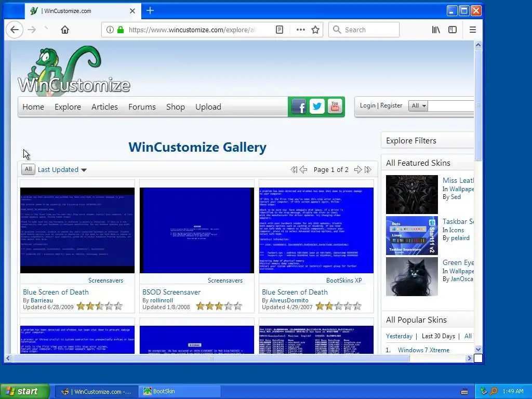Go back with the browser back arrow
The height and width of the screenshot is (399, 532).
15,30
